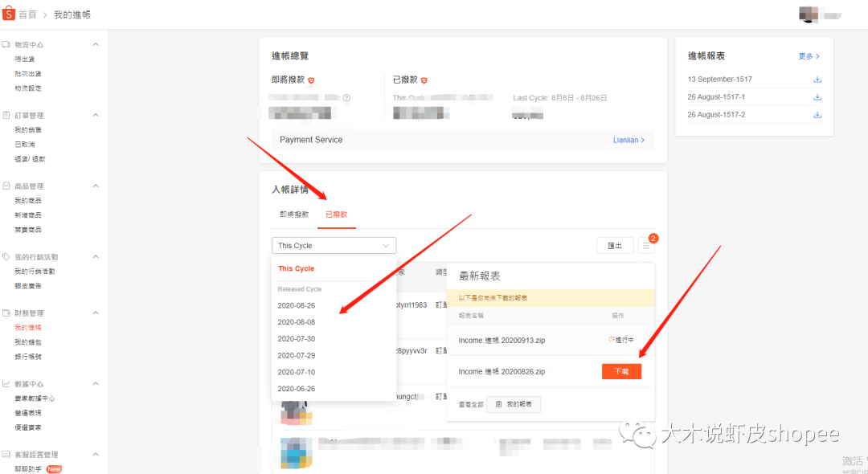868x474 pixels.
Task: Open 待出貨 in sidebar
Action: click(x=25, y=59)
